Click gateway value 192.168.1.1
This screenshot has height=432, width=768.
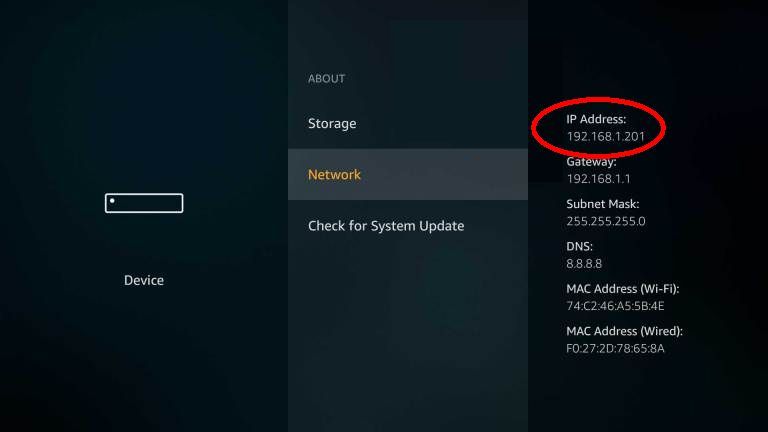598,179
